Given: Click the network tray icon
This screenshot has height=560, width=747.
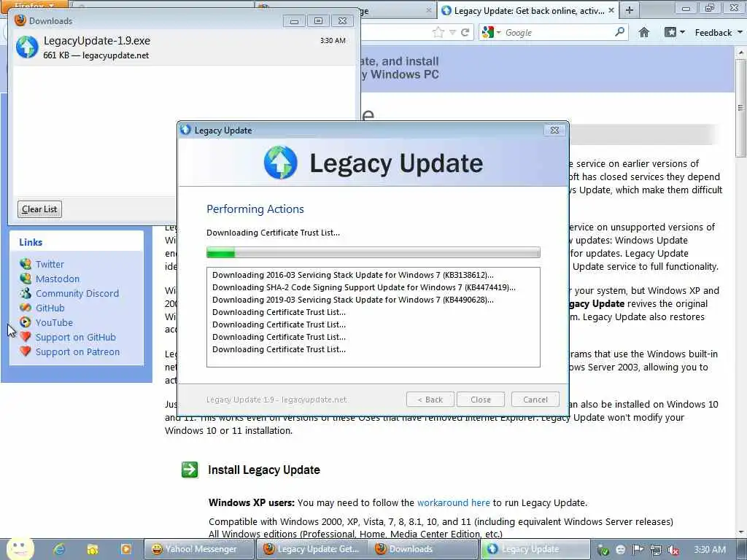Looking at the screenshot, I should (656, 550).
